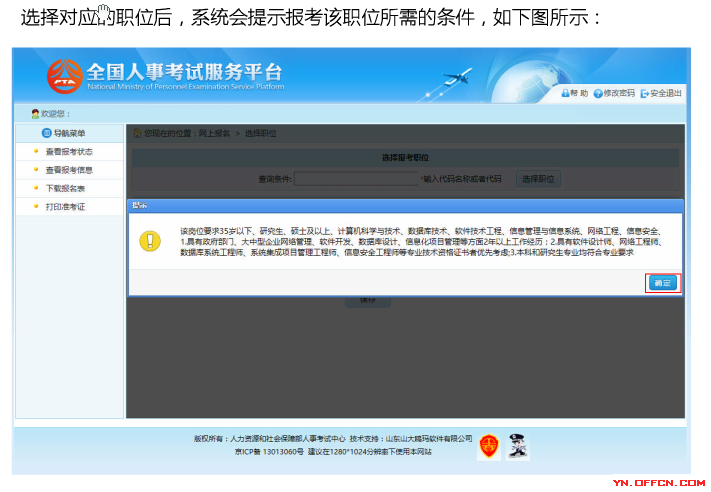Open 查看报考状态 menu item
Image resolution: width=711 pixels, height=492 pixels.
(69, 152)
